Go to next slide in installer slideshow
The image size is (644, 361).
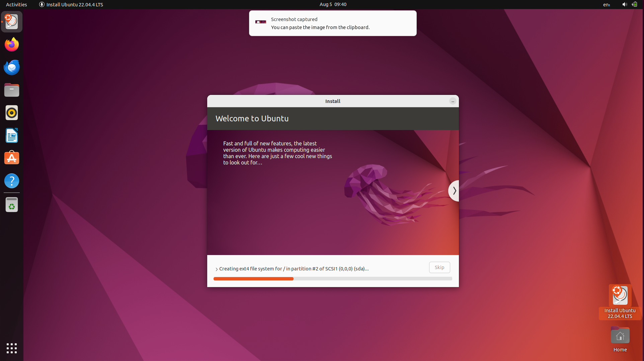[454, 191]
